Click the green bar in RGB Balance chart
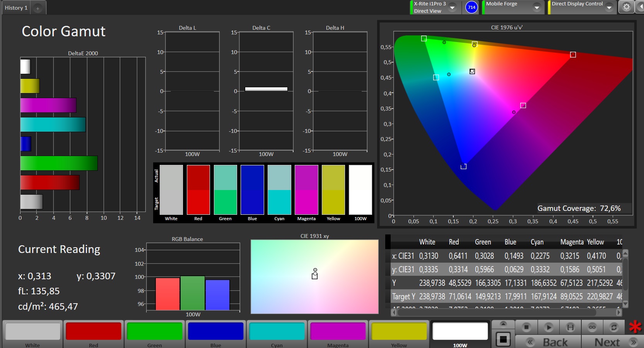This screenshot has width=644, height=348. coord(193,293)
